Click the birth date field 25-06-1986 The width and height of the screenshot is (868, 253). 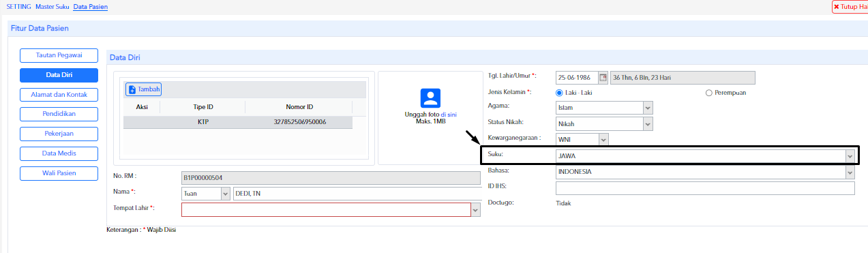coord(577,78)
